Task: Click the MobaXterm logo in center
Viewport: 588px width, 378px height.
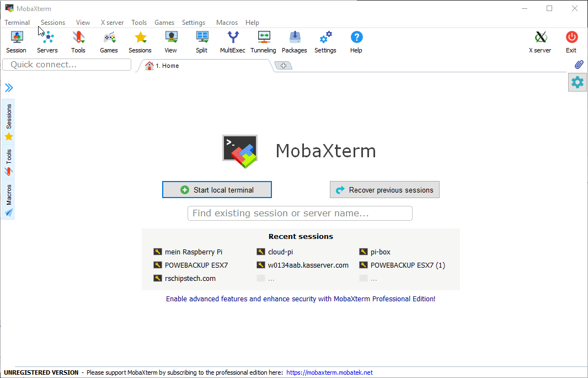Action: point(240,152)
